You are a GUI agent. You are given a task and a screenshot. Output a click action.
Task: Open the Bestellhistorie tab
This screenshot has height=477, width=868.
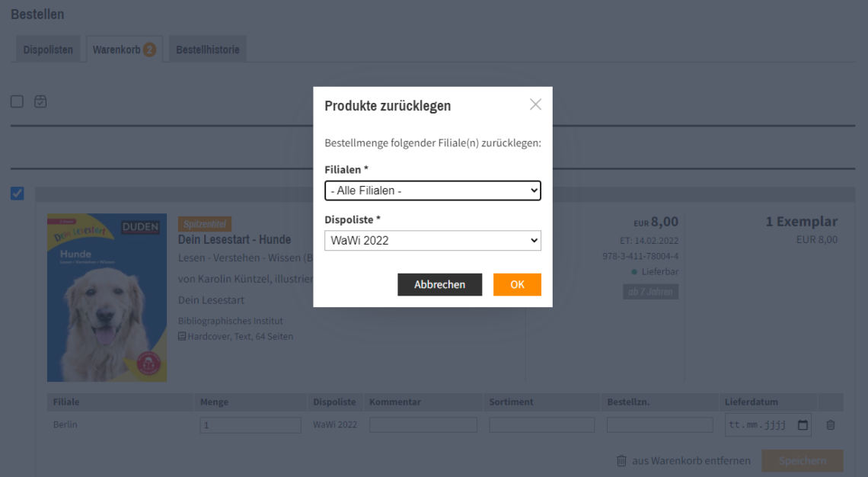208,50
